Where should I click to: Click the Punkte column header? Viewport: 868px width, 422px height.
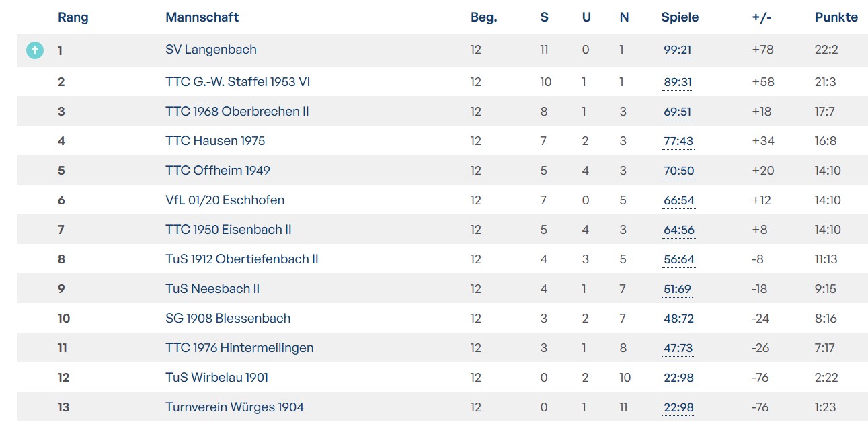pyautogui.click(x=836, y=17)
